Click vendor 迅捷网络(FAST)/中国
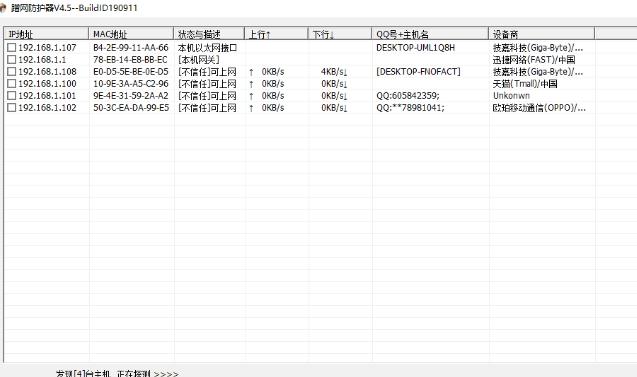Screen dimensions: 637x377 point(534,60)
